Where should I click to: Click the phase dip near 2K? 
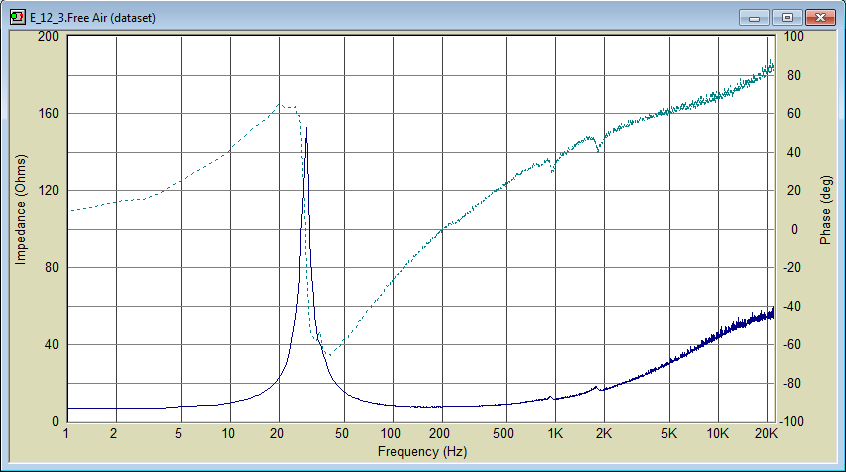tap(598, 151)
